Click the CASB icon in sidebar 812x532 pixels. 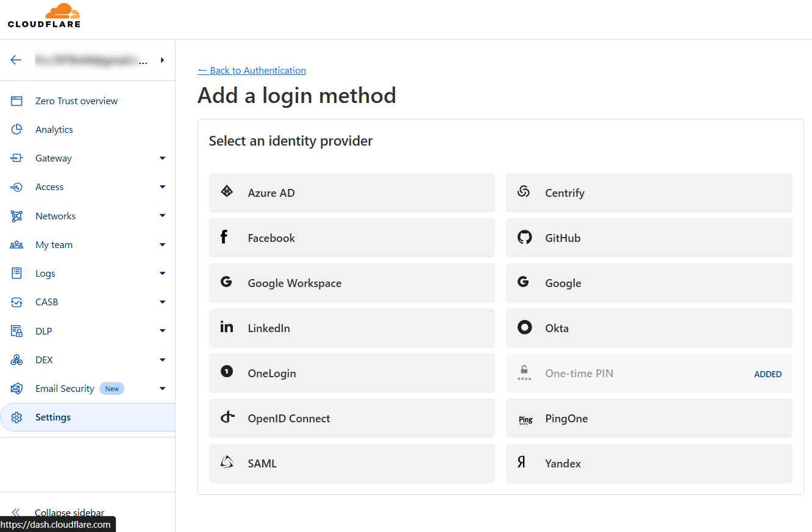click(16, 302)
